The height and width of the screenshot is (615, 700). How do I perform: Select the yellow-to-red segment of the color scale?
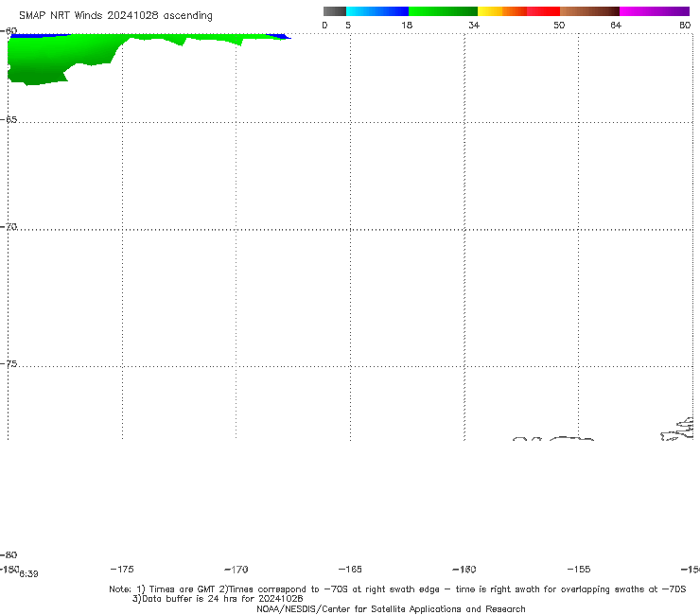tap(518, 11)
